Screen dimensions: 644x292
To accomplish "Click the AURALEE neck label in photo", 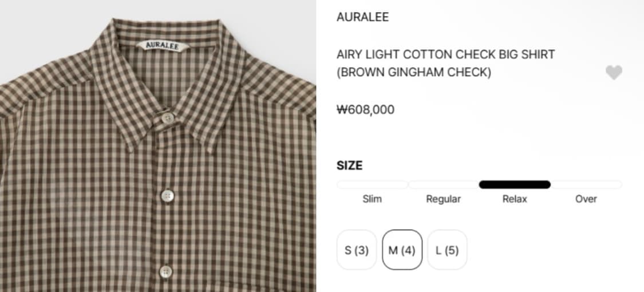I will [163, 46].
